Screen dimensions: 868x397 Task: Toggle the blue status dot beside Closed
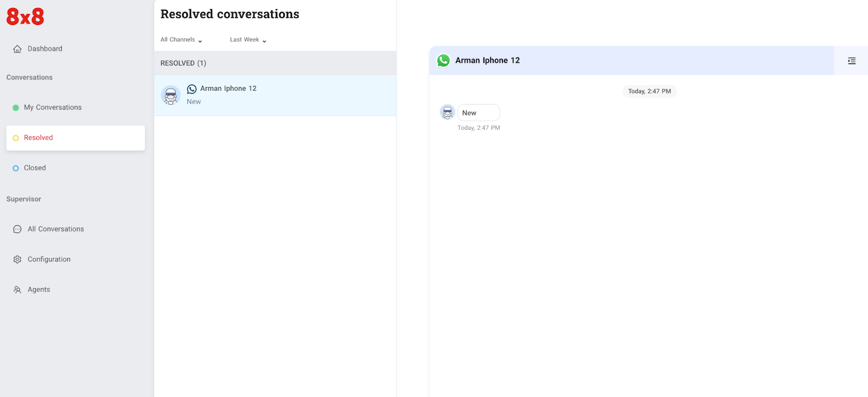(x=15, y=168)
